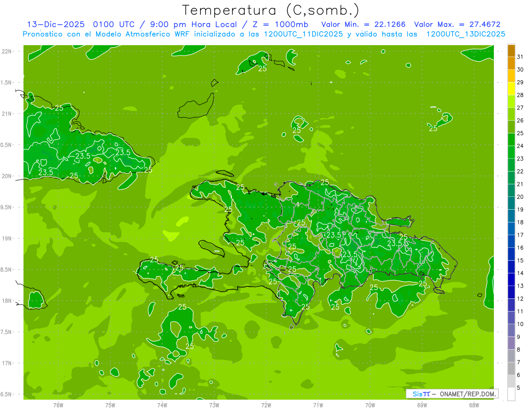Click the "17N" latitude axis label

click(x=7, y=363)
